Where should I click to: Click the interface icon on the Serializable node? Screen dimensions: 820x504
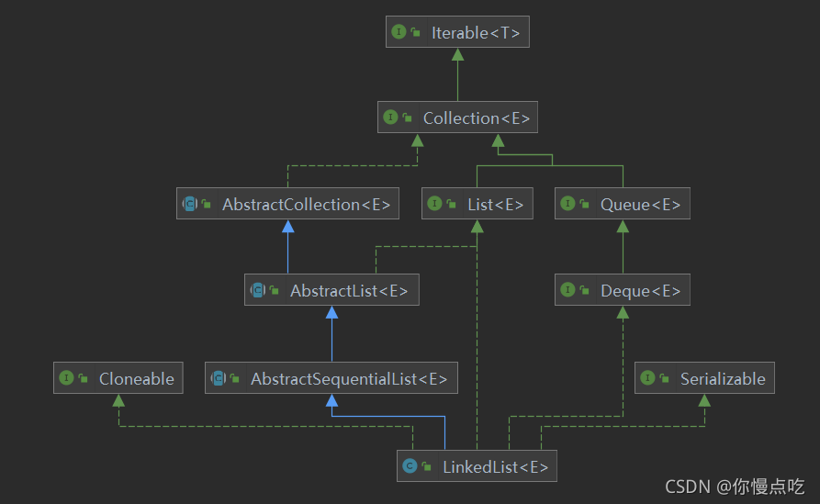[x=647, y=377]
